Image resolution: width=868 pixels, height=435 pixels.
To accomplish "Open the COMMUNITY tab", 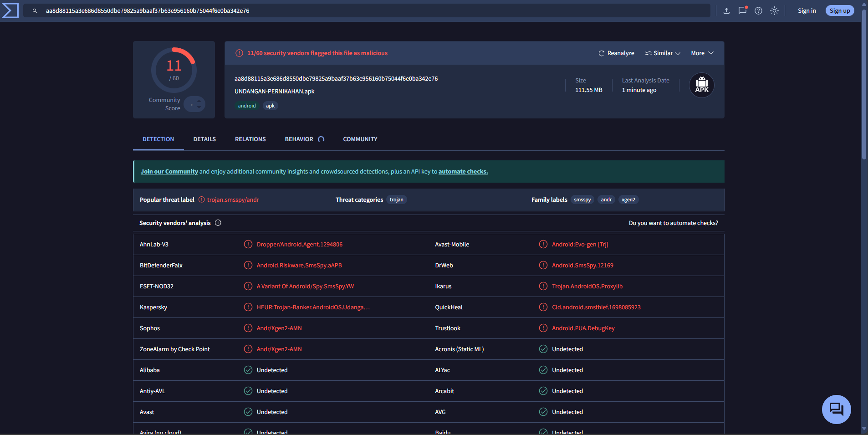I will [359, 139].
